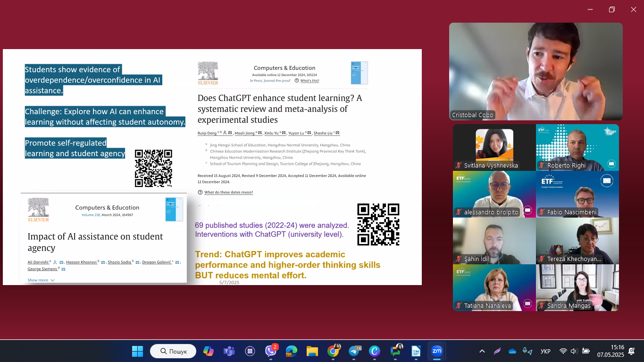Click the OneDrive cloud tray icon
This screenshot has width=644, height=362.
512,351
